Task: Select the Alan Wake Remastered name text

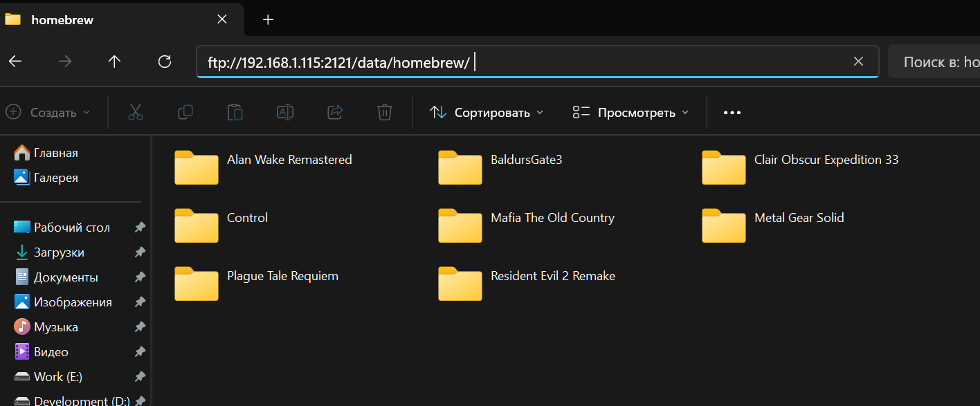Action: (x=289, y=160)
